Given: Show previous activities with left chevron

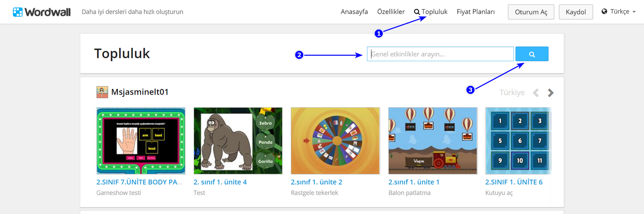Looking at the screenshot, I should (x=536, y=93).
